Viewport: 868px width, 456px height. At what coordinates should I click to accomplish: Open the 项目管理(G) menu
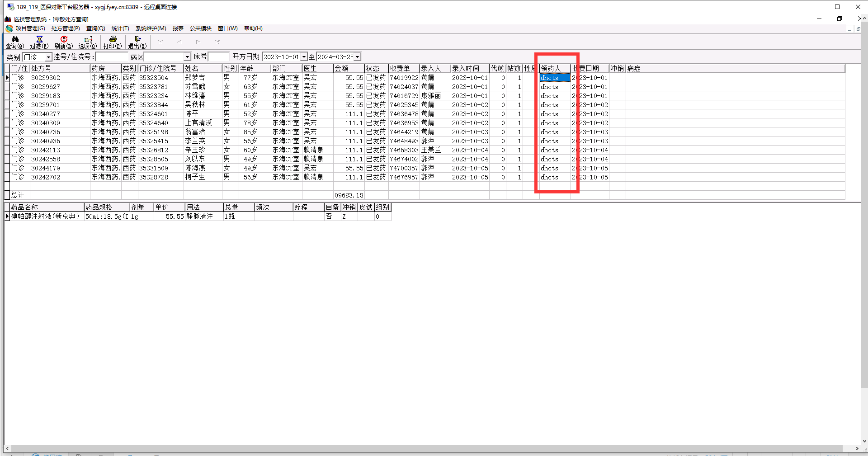pyautogui.click(x=30, y=28)
